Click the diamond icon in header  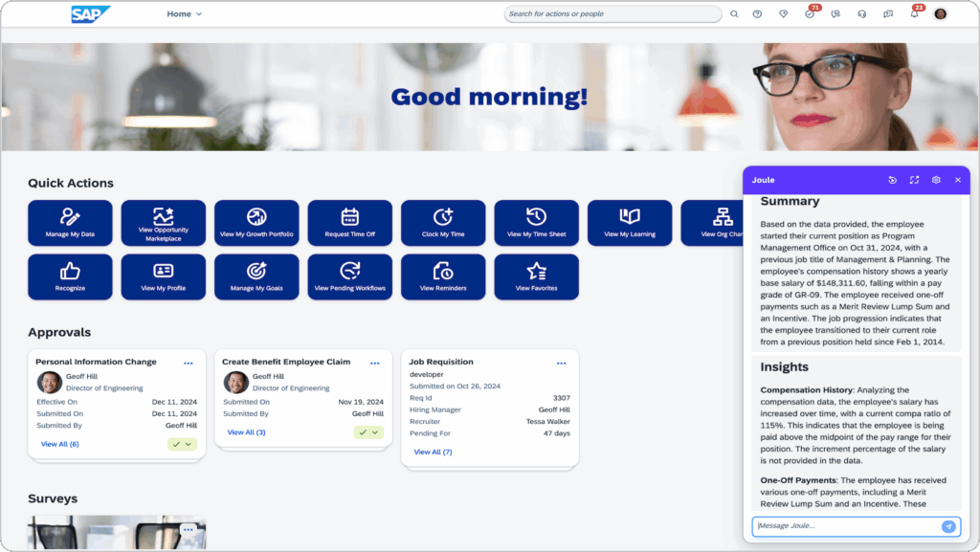click(x=783, y=13)
